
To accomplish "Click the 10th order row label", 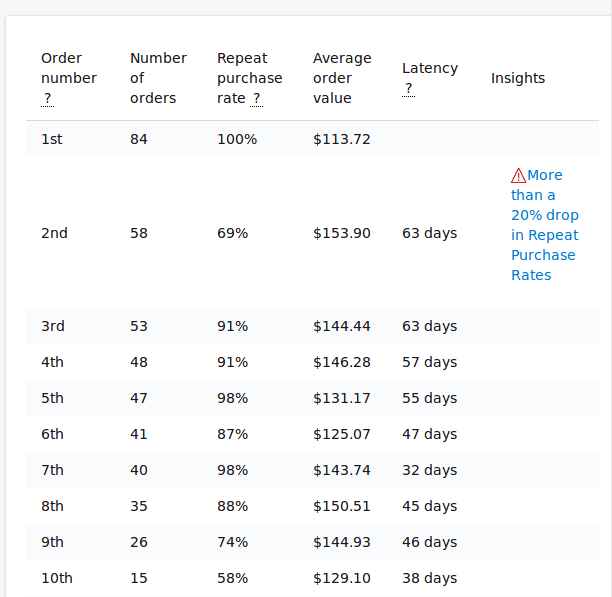I will pos(57,578).
